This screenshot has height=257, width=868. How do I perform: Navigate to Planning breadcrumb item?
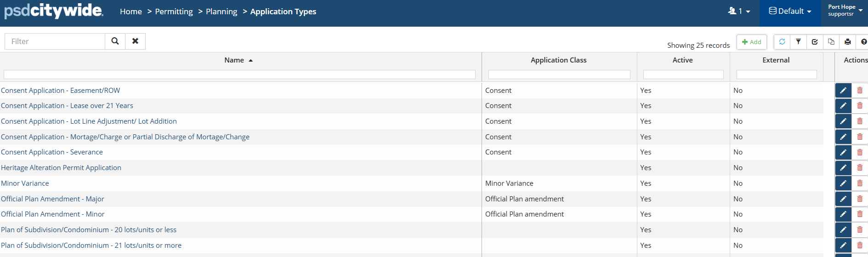pos(221,11)
